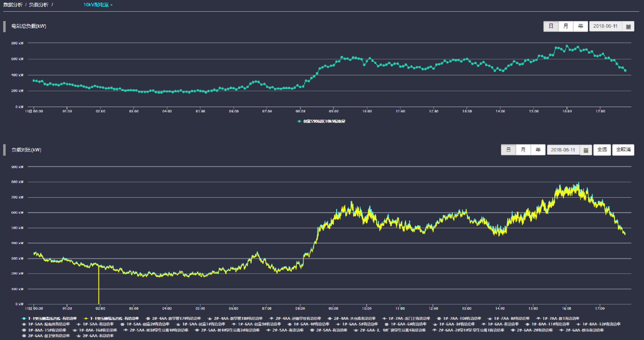Open the 2018-06-11 date picker for load comparison

point(563,150)
